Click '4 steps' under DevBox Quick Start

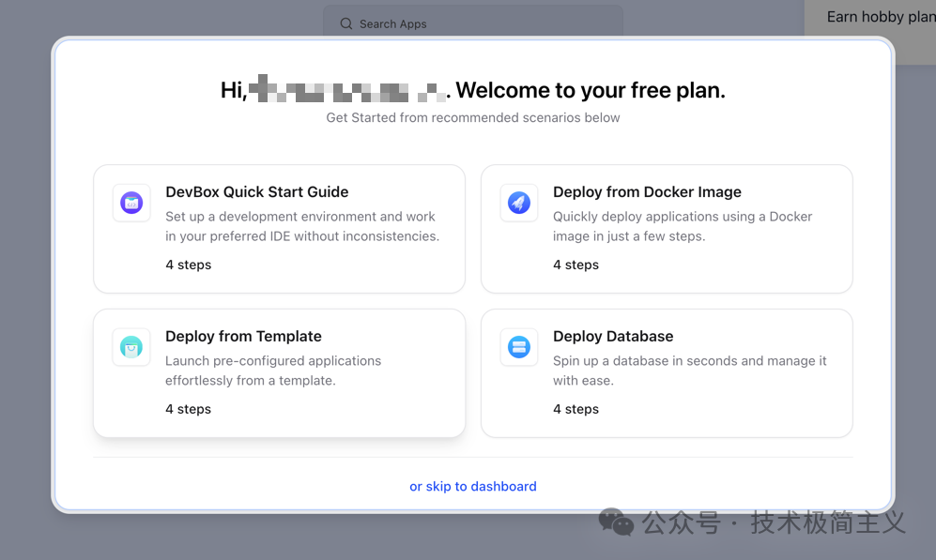(188, 265)
